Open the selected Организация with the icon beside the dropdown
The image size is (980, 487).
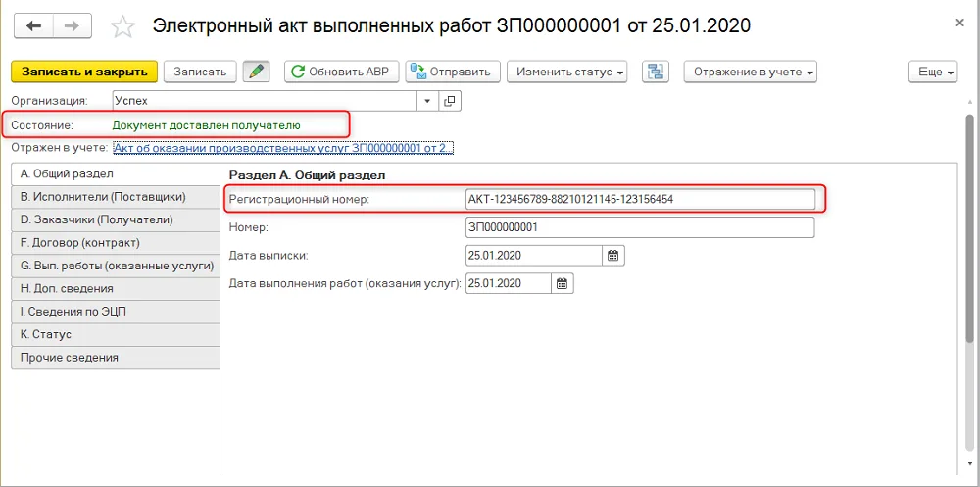tap(450, 101)
